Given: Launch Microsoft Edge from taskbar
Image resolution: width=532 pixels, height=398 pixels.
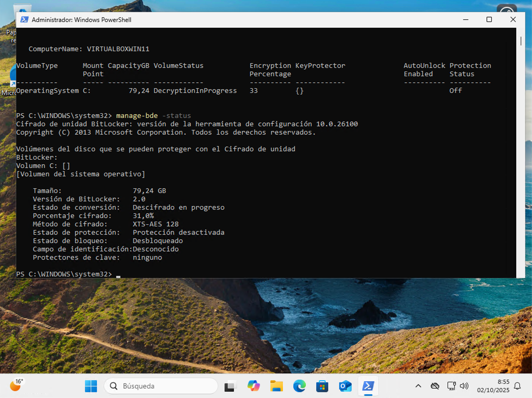Looking at the screenshot, I should [299, 386].
